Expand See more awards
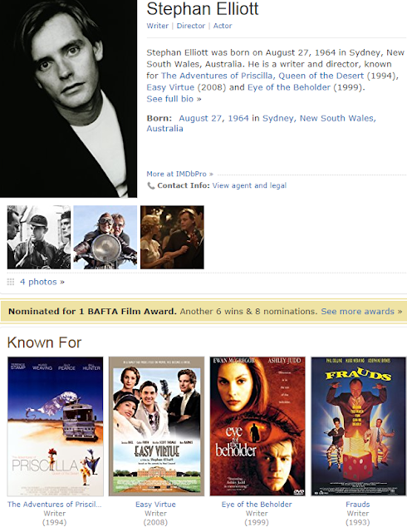The image size is (407, 532). (361, 312)
